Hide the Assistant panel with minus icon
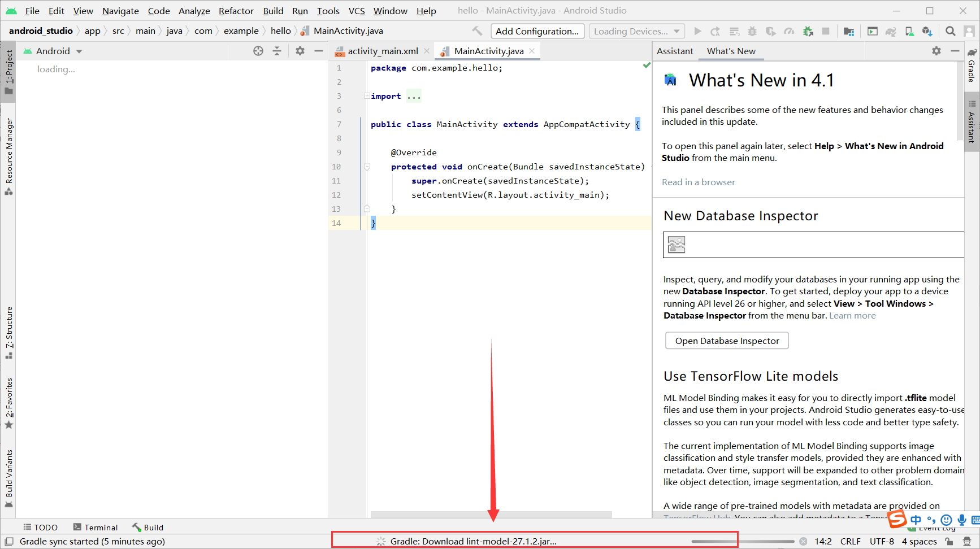980x549 pixels. click(x=955, y=51)
